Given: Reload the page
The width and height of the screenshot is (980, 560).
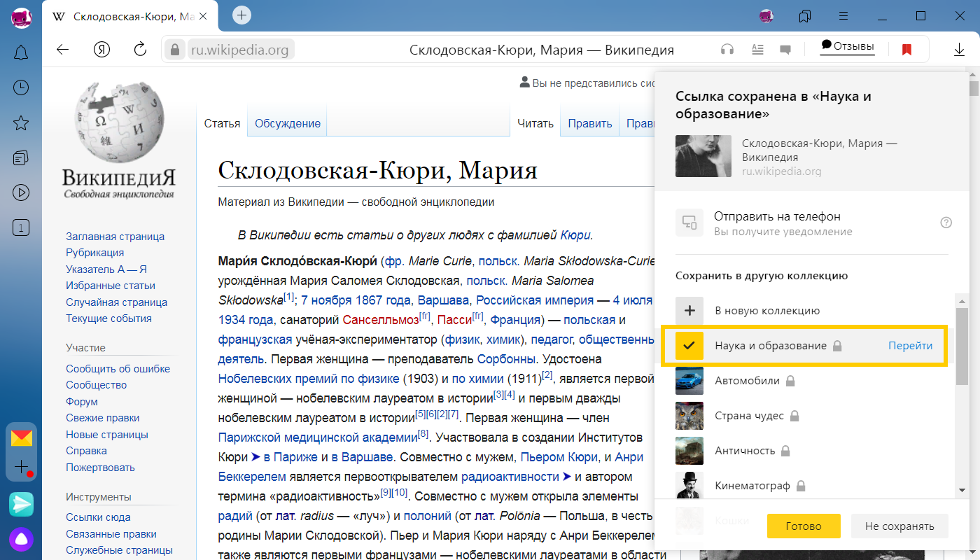Looking at the screenshot, I should [x=140, y=49].
